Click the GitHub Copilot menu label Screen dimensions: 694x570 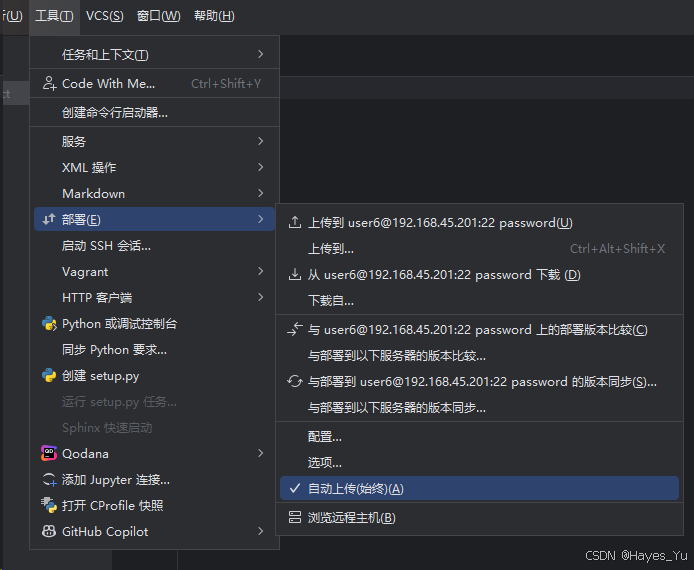tap(105, 531)
